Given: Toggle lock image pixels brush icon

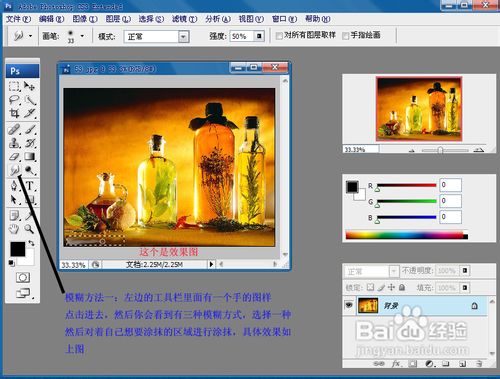Looking at the screenshot, I should pyautogui.click(x=381, y=287).
